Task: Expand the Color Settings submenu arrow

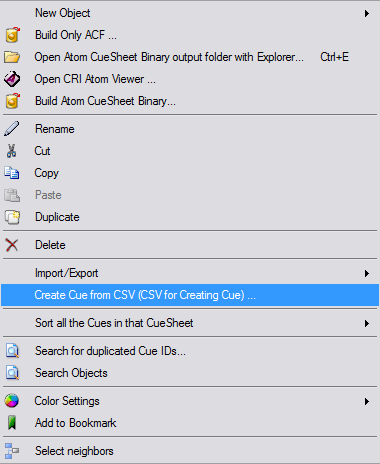Action: tap(367, 401)
